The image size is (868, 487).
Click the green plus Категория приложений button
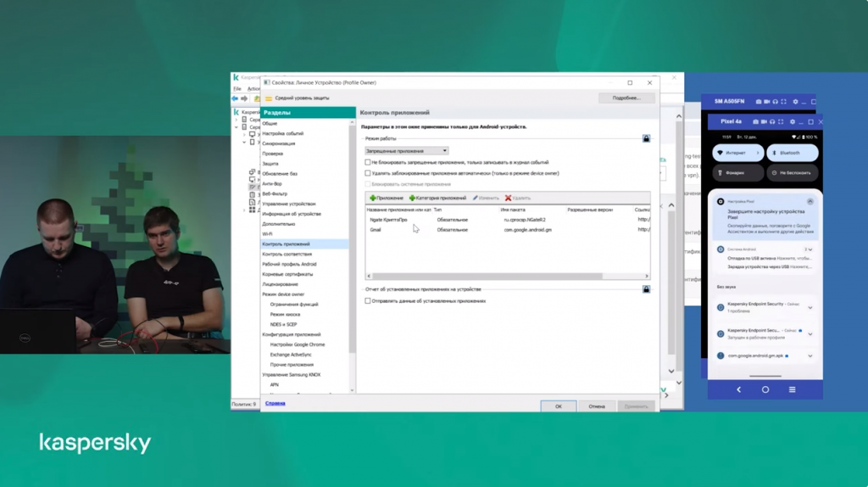coord(437,198)
